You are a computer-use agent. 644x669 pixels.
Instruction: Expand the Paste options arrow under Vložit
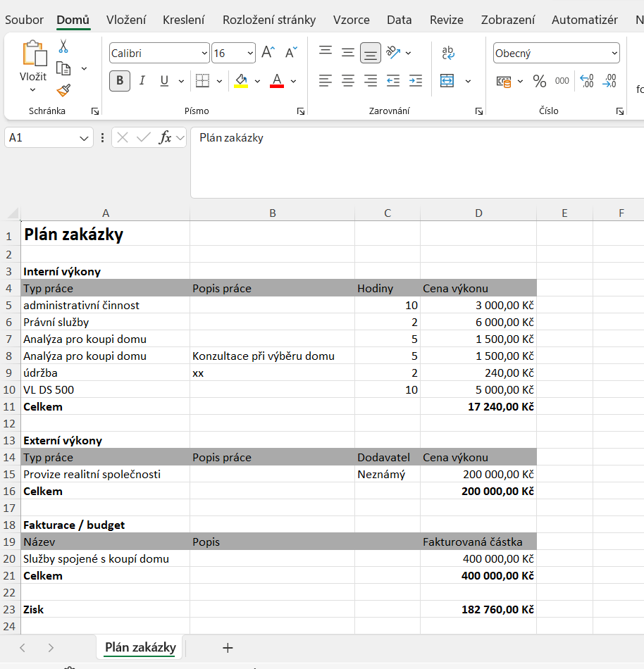[x=33, y=89]
